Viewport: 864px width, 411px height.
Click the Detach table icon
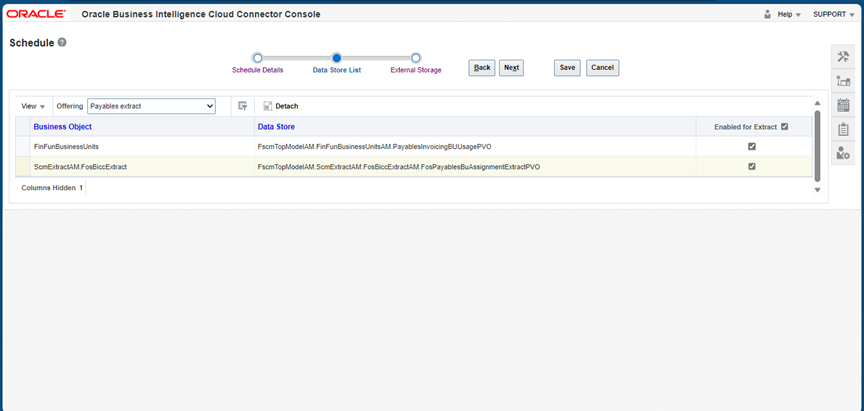[268, 106]
